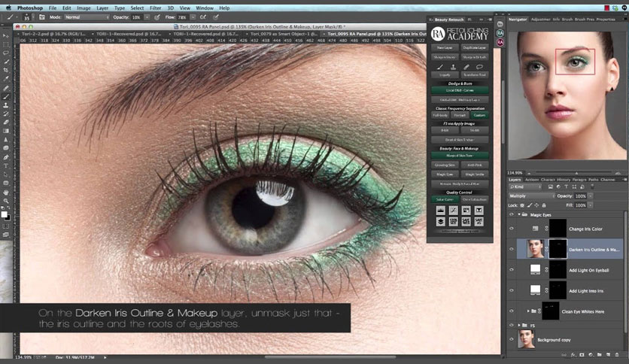Select the Zoom tool
The width and height of the screenshot is (629, 364).
pos(6,201)
